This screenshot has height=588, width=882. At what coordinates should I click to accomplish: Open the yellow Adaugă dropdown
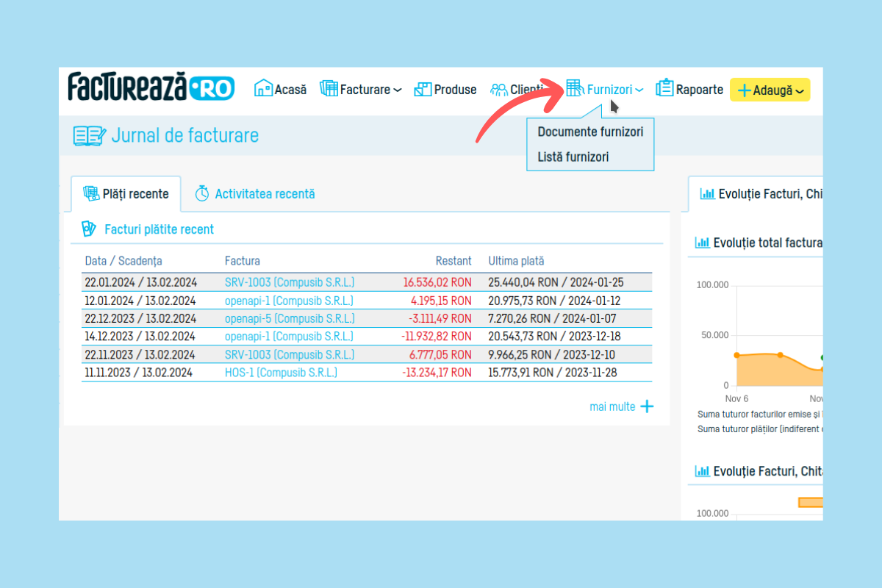(770, 90)
